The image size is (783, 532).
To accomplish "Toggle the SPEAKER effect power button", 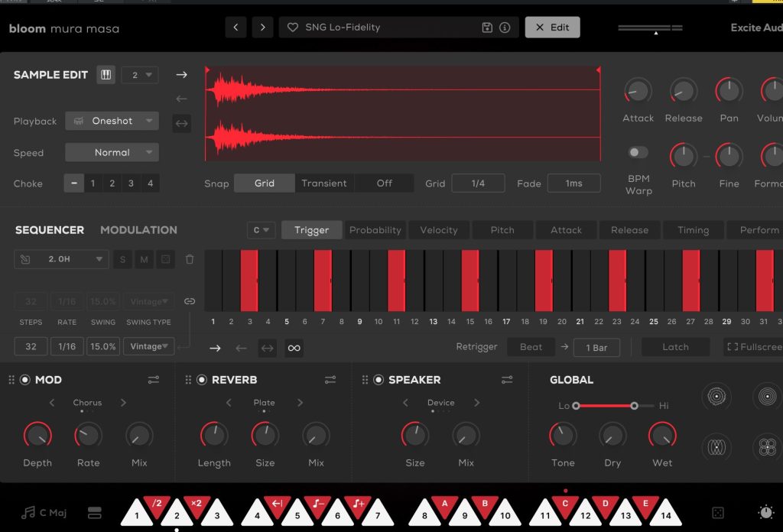I will pyautogui.click(x=379, y=380).
